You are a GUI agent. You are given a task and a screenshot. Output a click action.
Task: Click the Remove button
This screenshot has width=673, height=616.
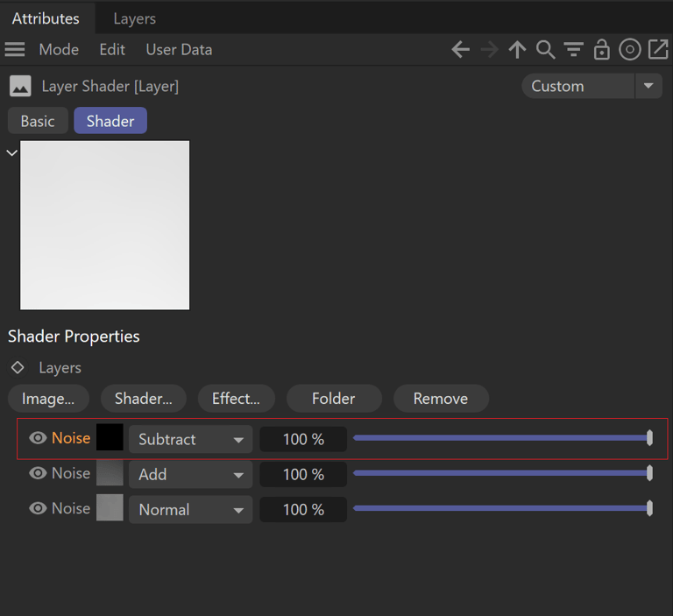(x=440, y=399)
